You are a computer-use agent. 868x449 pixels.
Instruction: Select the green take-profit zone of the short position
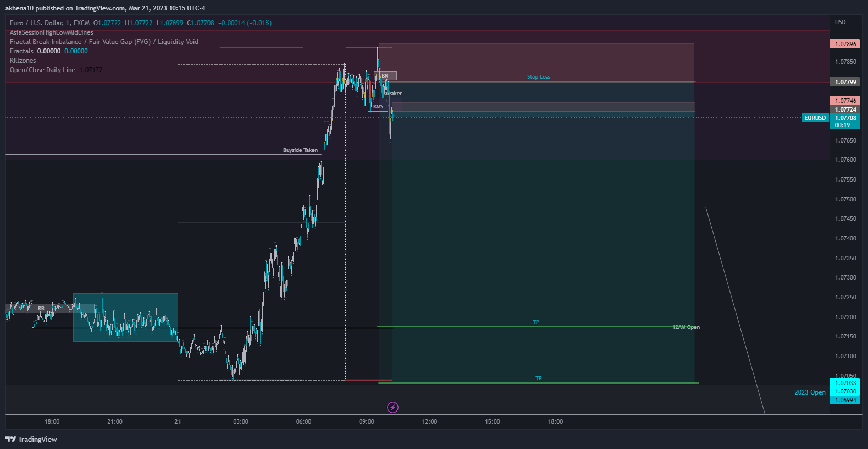(x=537, y=248)
